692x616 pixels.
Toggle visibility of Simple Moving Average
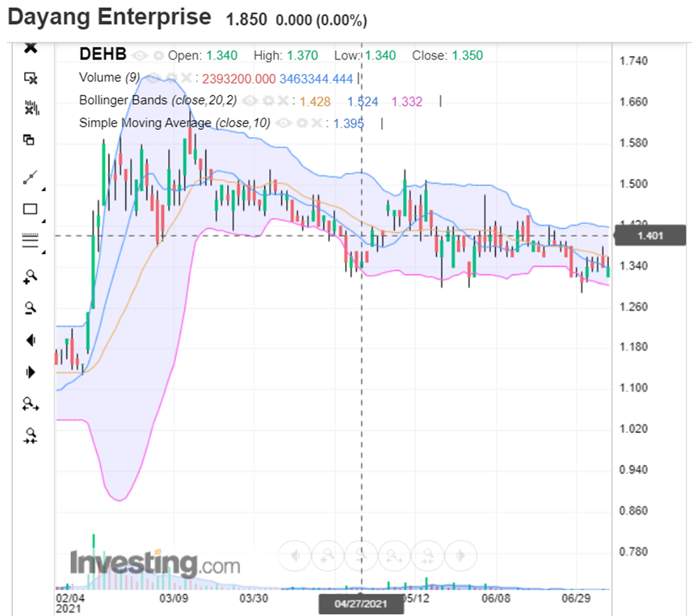(284, 123)
